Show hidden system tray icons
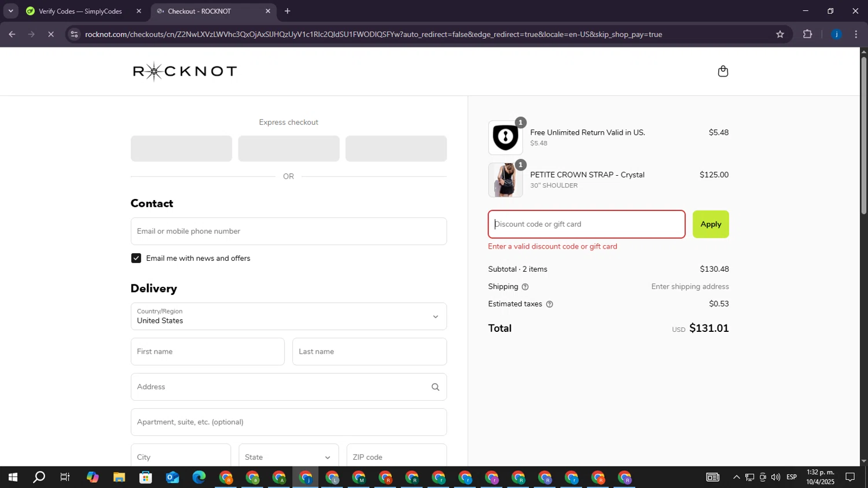868x488 pixels. (736, 478)
